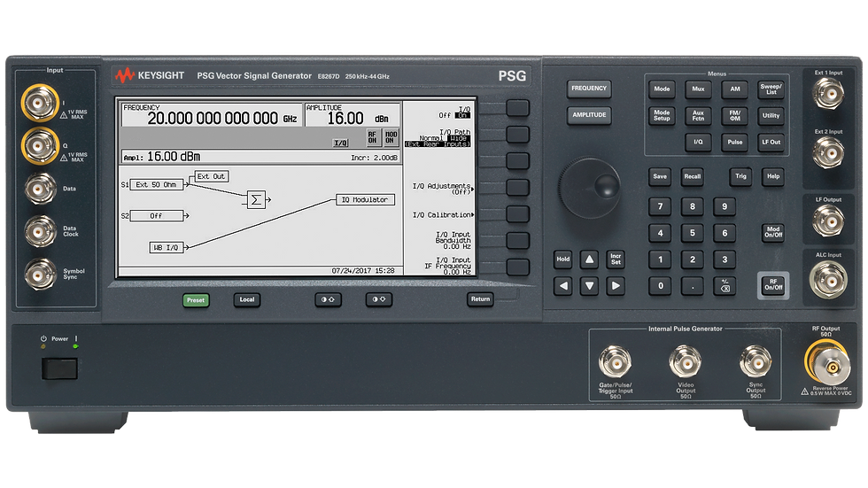This screenshot has width=868, height=488.
Task: Open the Utility menu key
Action: [771, 116]
